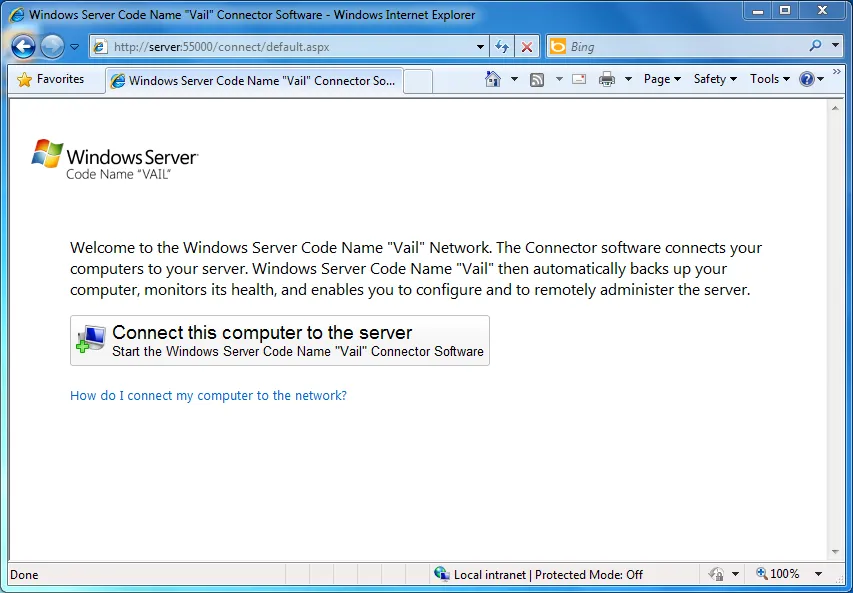Image resolution: width=853 pixels, height=593 pixels.
Task: Click the Internet Explorer title bar icon
Action: tap(17, 15)
